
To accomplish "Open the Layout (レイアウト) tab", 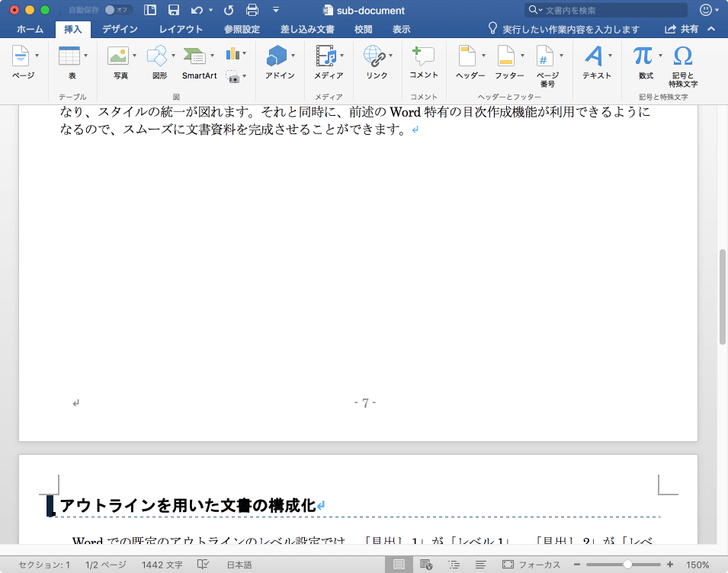I will click(x=181, y=29).
